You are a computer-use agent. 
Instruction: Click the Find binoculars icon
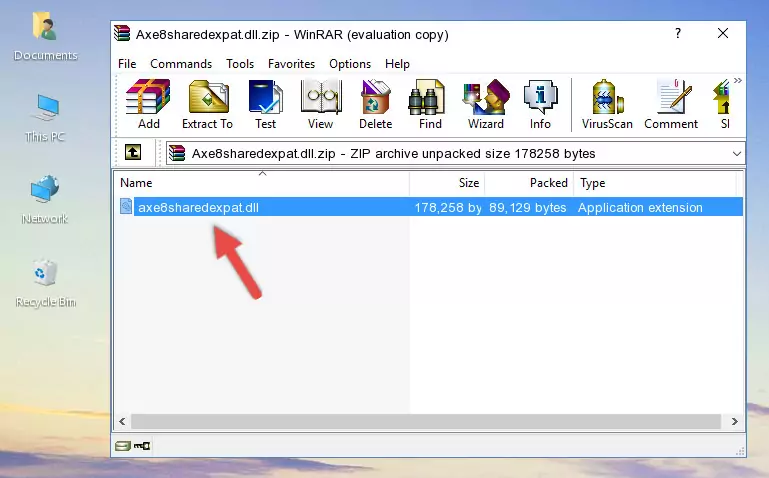pos(430,104)
